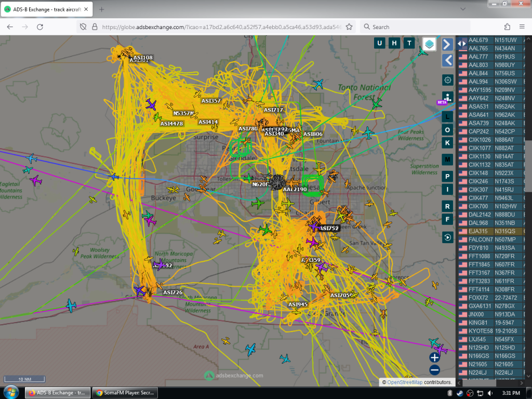532x399 pixels.
Task: Click the ASI806 aircraft label
Action: click(313, 134)
